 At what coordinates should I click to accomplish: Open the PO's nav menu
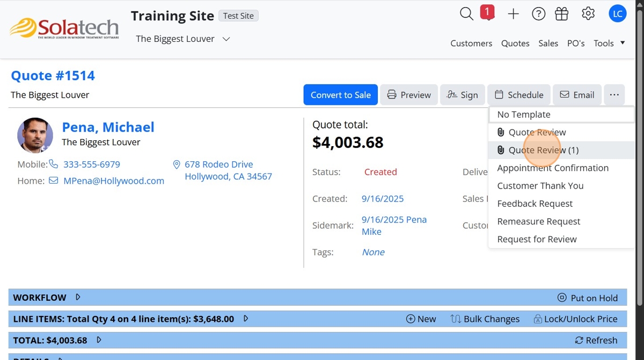tap(576, 43)
